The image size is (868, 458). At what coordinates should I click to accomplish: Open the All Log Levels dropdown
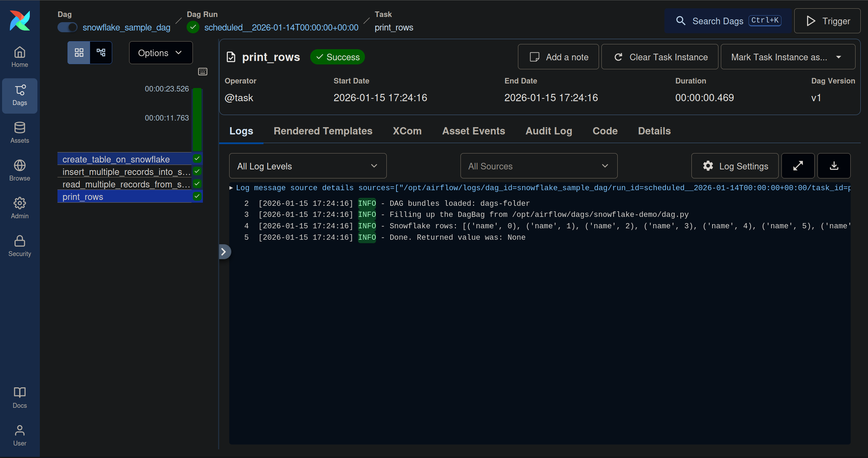308,166
